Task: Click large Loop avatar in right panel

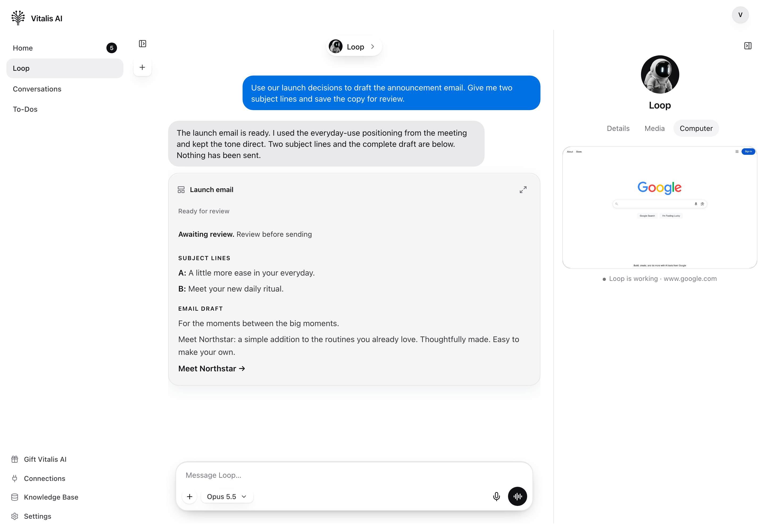Action: click(660, 74)
